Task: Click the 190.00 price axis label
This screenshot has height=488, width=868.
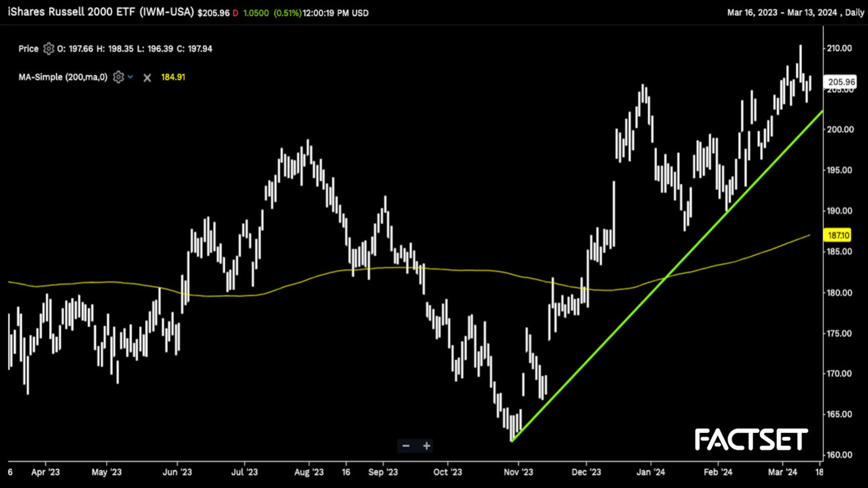Action: pos(839,211)
